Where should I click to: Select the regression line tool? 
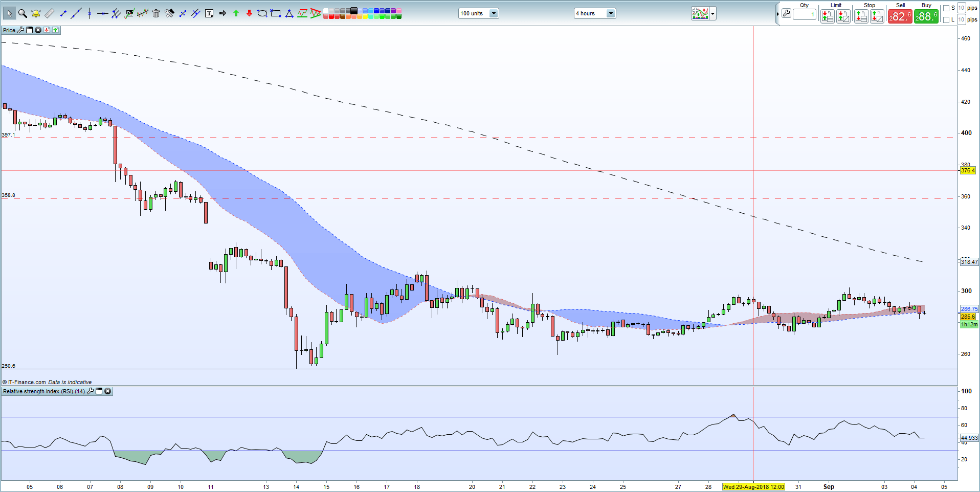pyautogui.click(x=143, y=13)
